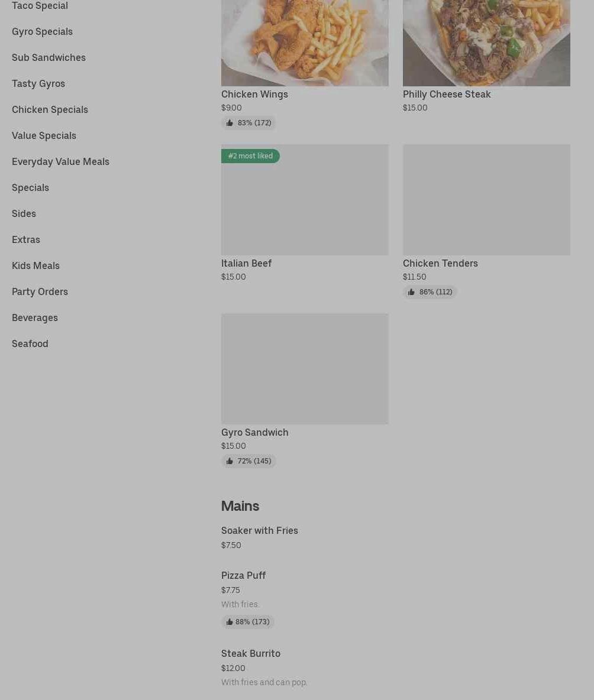Viewport: 594px width, 700px height.
Task: Click thumbs-up icon under Chicken Wings
Action: 230,123
